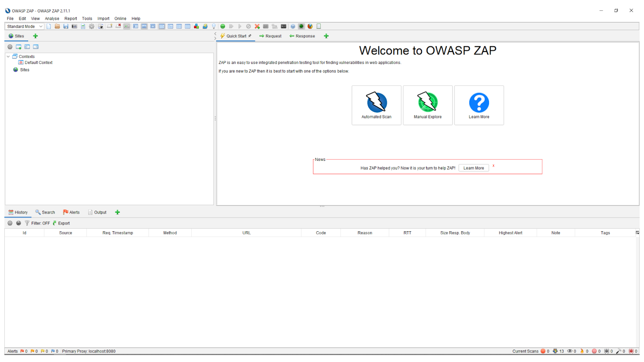Click the green Export icon in History toolbar
This screenshot has height=362, width=644.
55,223
